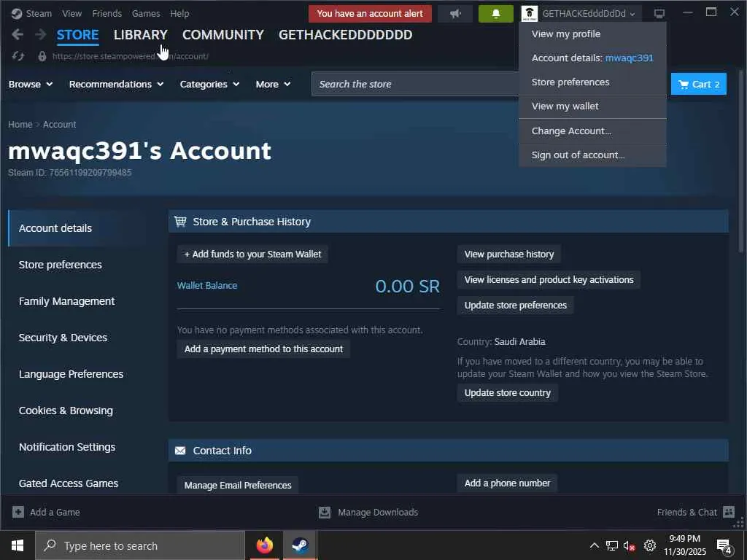This screenshot has width=747, height=560.
Task: Click Update store preferences button
Action: pos(516,306)
